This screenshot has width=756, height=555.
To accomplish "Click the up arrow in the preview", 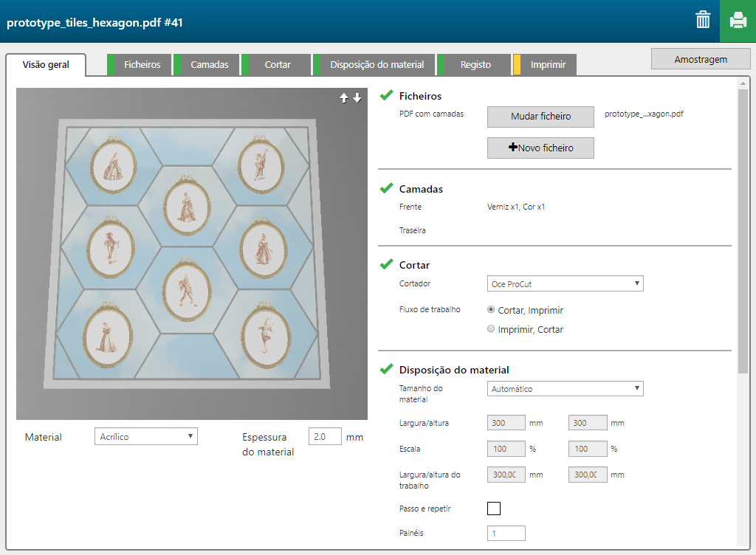I will click(x=344, y=98).
